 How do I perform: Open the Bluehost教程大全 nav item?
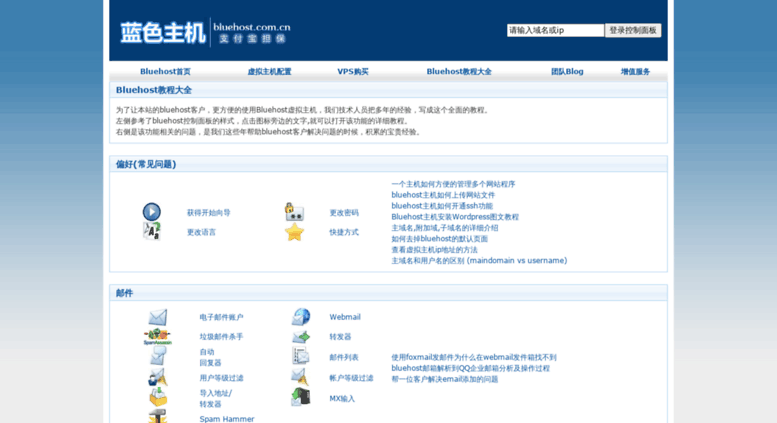click(x=459, y=71)
